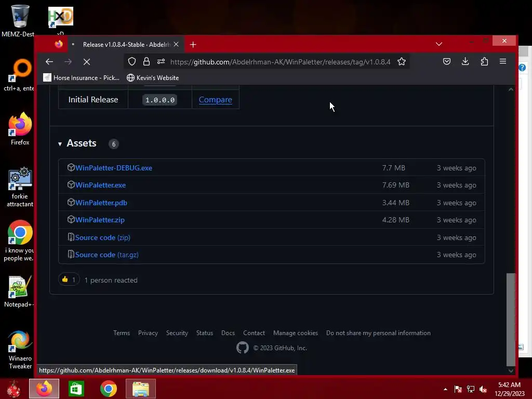Select Firefox desktop shortcut
Screen dimensions: 532x399
pos(20,129)
